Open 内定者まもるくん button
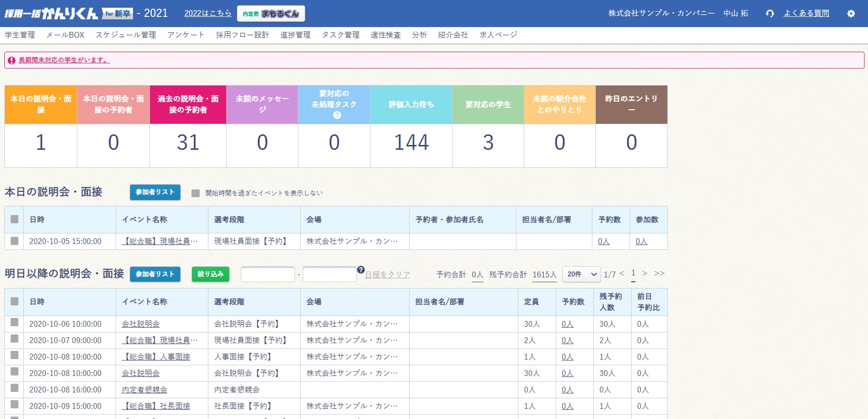The width and height of the screenshot is (868, 419). [271, 14]
